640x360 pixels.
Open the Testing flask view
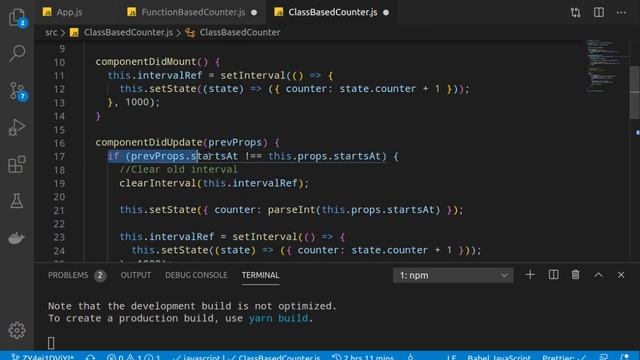pos(17,201)
